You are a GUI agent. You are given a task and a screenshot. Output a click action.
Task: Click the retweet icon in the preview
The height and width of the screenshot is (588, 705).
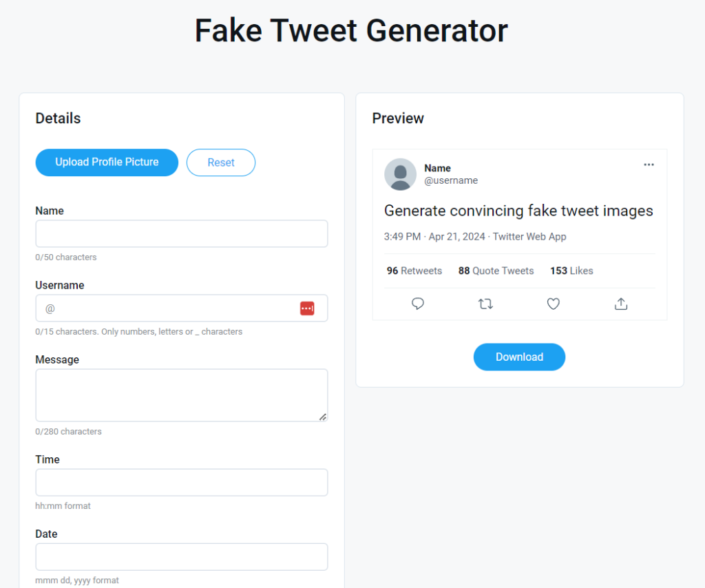tap(485, 304)
